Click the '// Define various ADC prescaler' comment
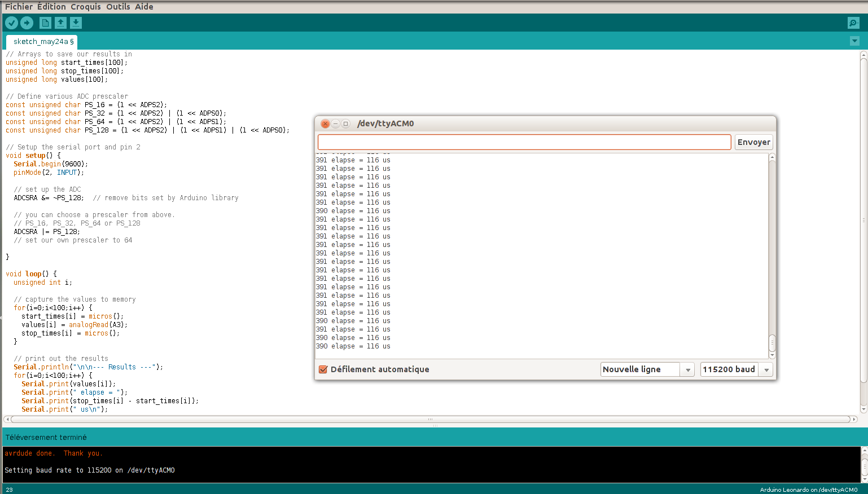Screen dimensions: 868x494 click(x=67, y=96)
